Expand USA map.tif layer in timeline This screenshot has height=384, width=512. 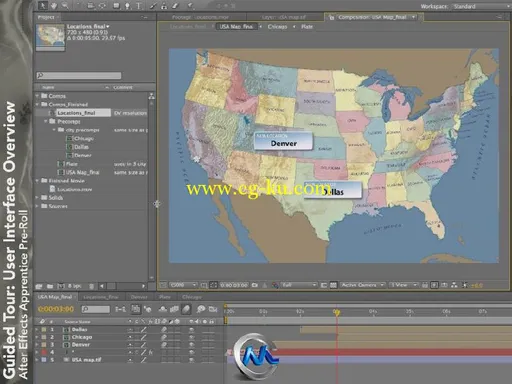pyautogui.click(x=37, y=360)
